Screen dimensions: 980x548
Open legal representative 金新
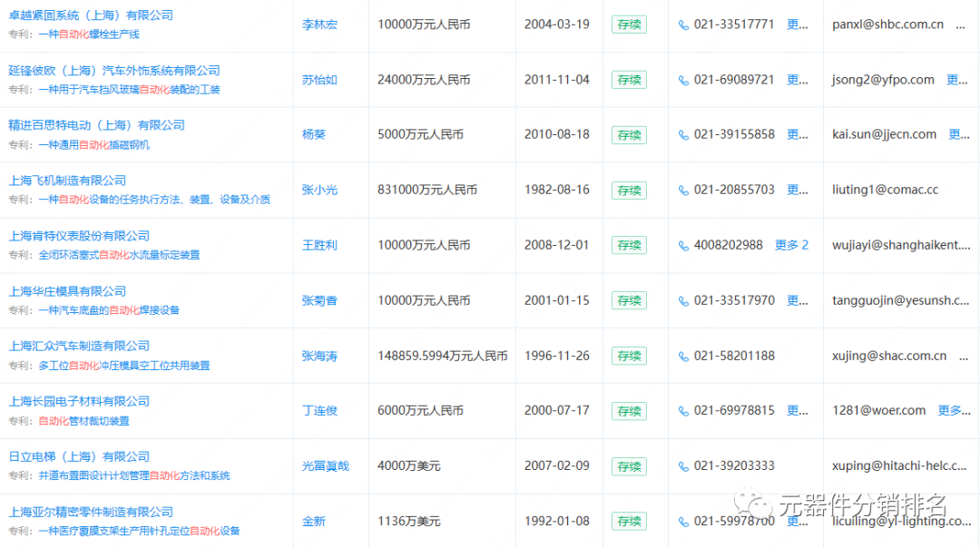click(314, 521)
